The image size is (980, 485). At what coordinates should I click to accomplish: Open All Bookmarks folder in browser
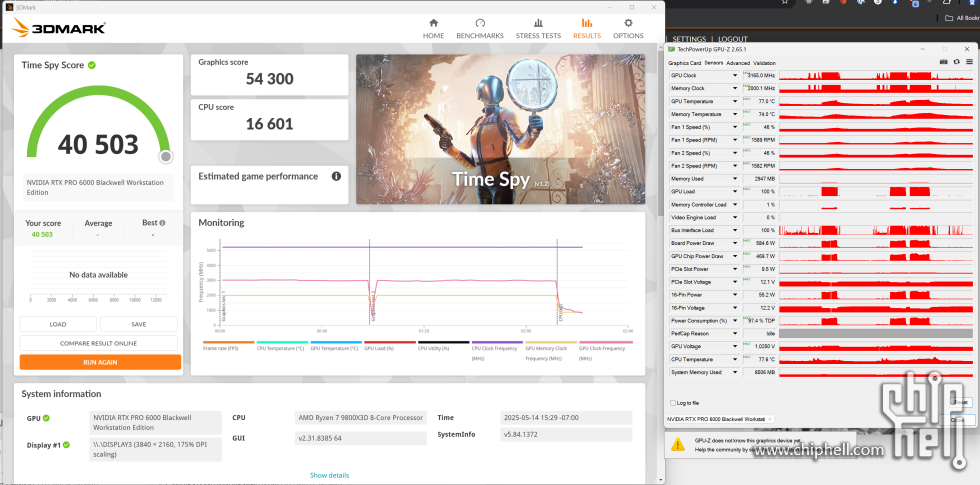(x=963, y=18)
